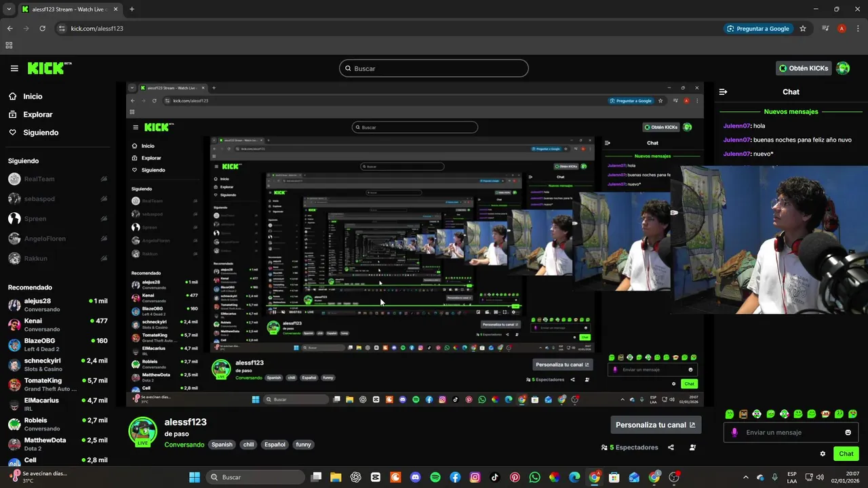The image size is (868, 488).
Task: Open ChatGPT app from taskbar
Action: coord(356,477)
